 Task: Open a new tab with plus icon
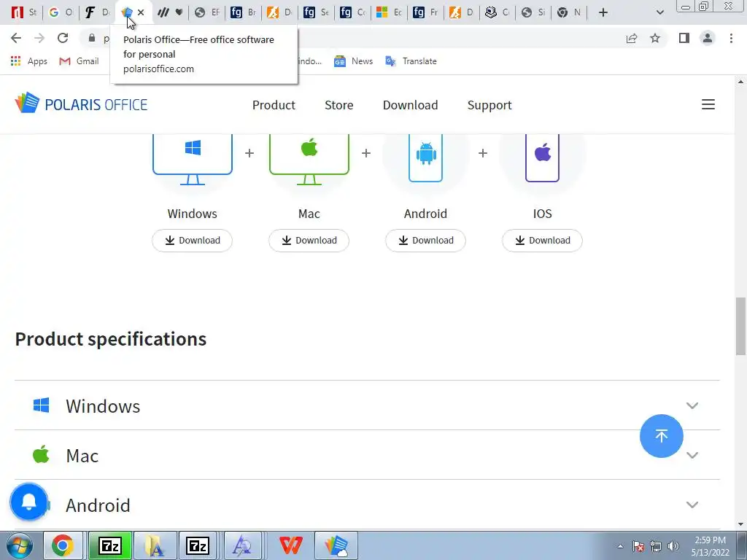pyautogui.click(x=603, y=12)
